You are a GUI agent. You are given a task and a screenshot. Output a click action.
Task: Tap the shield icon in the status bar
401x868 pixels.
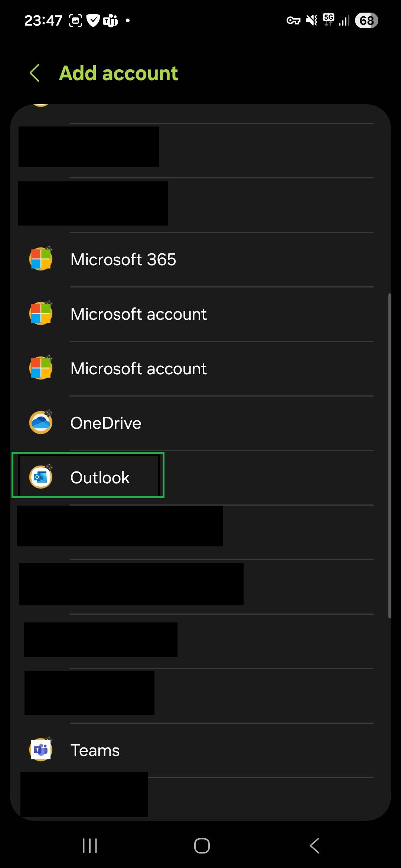[x=93, y=20]
